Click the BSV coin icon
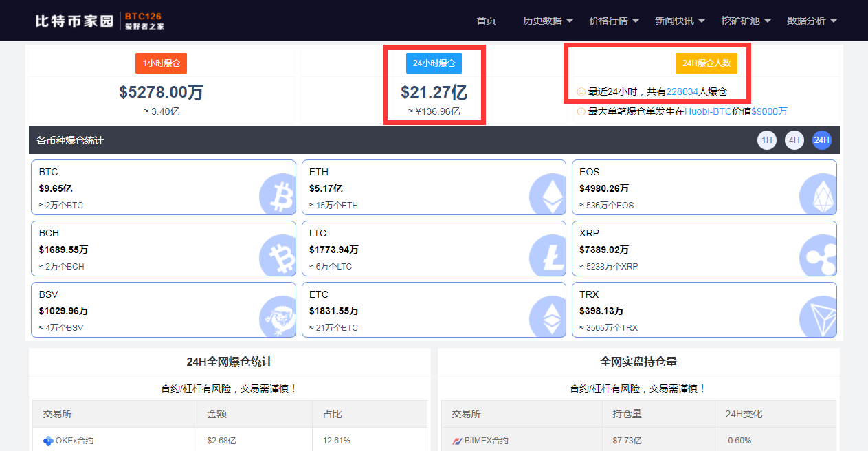Image resolution: width=868 pixels, height=451 pixels. pyautogui.click(x=278, y=316)
